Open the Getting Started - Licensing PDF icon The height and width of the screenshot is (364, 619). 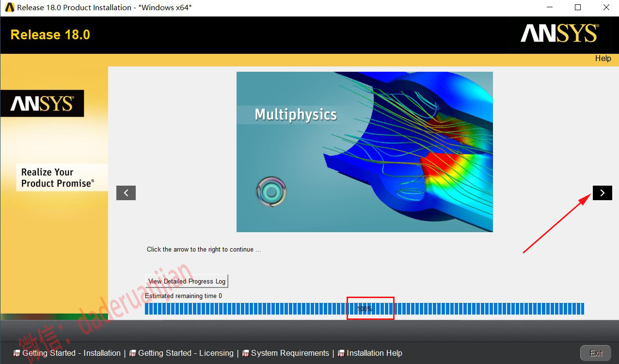point(133,353)
